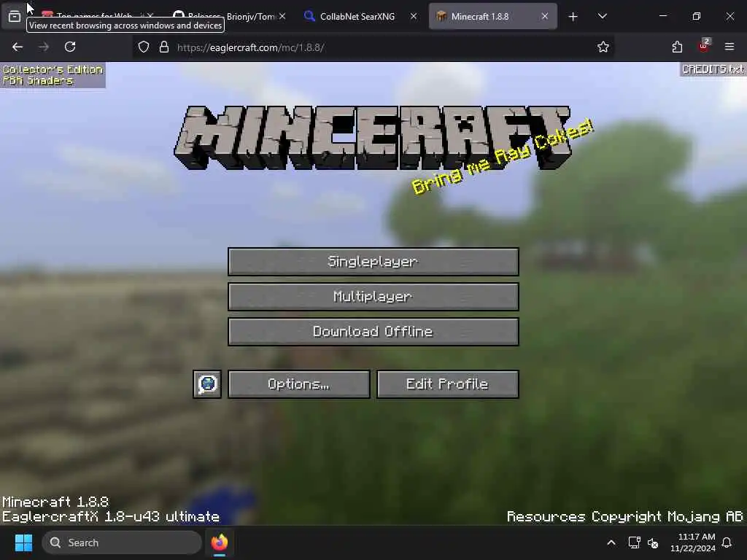The image size is (747, 560).
Task: Click the EaglercraftX 1.8-u43 ultimate text
Action: pyautogui.click(x=111, y=517)
